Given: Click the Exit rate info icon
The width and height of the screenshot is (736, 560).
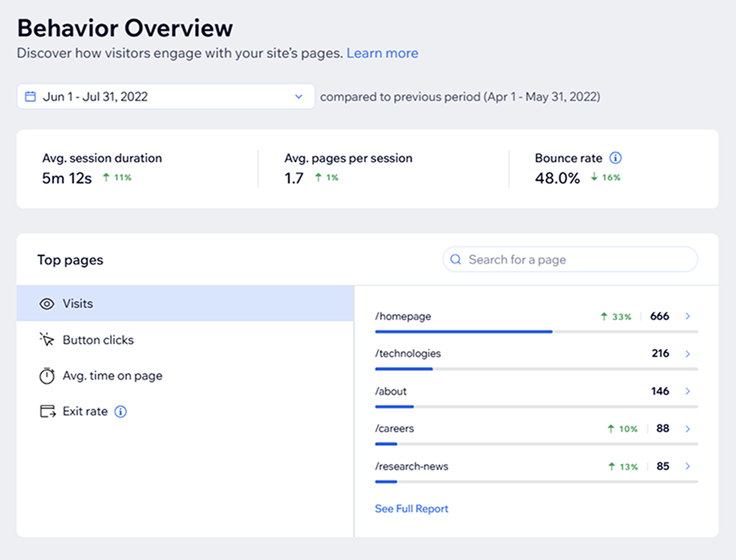Looking at the screenshot, I should [121, 412].
